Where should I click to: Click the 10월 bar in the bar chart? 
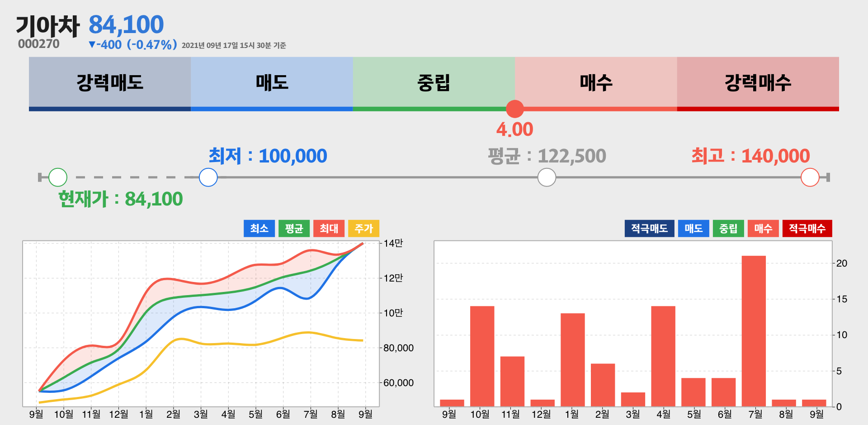pos(482,356)
